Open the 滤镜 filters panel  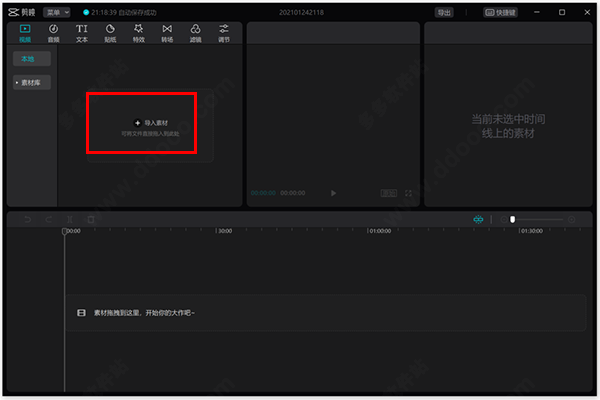click(196, 33)
